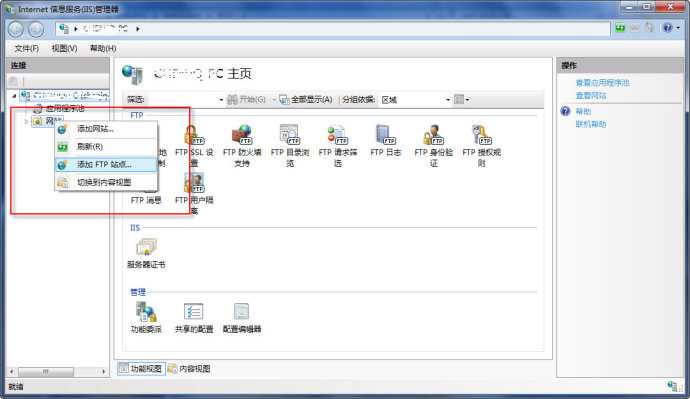Choose 刷新(R) from the context menu

(106, 146)
